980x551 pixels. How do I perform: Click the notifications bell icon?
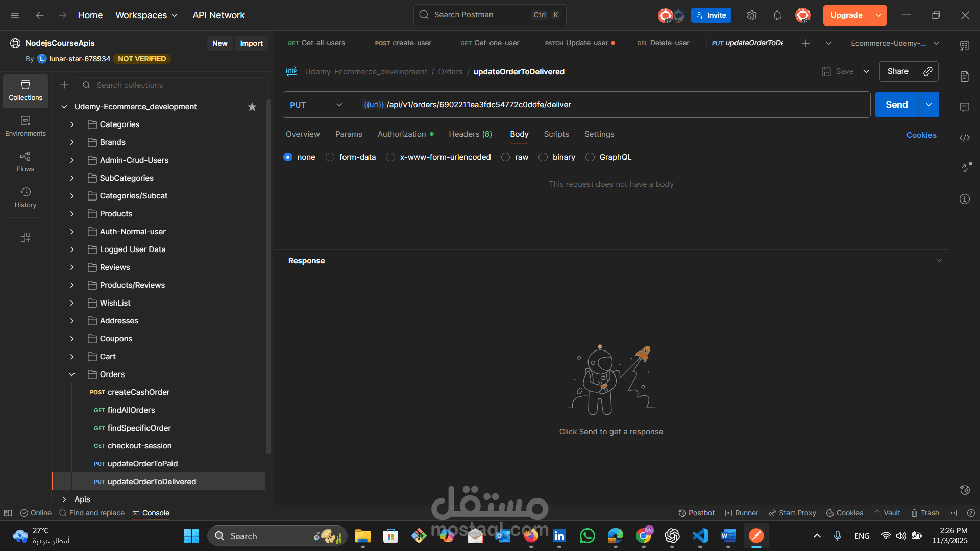pyautogui.click(x=777, y=15)
